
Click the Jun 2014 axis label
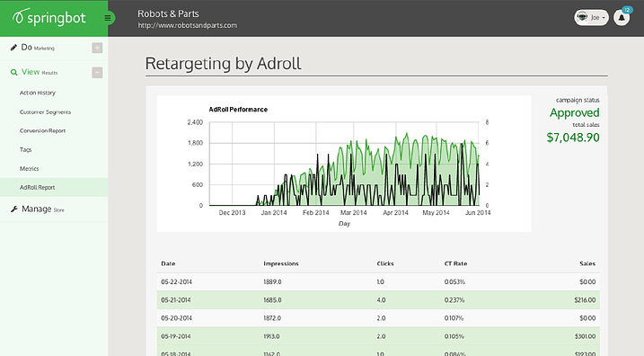[478, 212]
